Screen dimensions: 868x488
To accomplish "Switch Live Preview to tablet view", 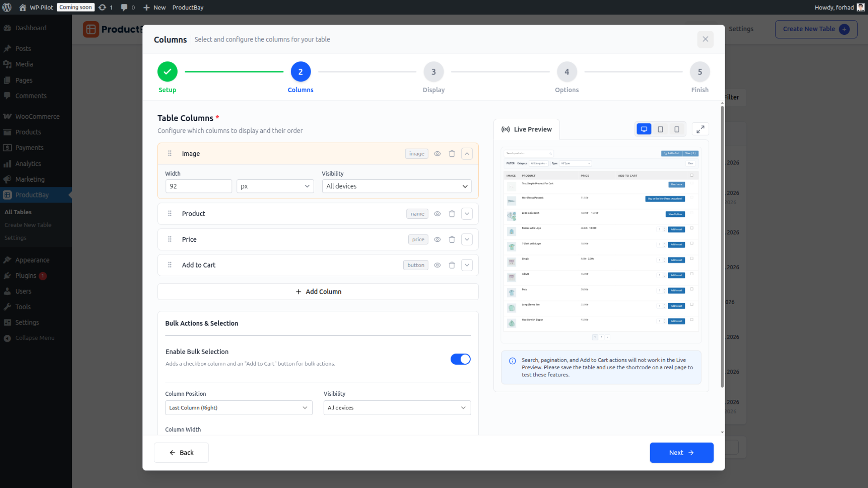I will tap(660, 129).
